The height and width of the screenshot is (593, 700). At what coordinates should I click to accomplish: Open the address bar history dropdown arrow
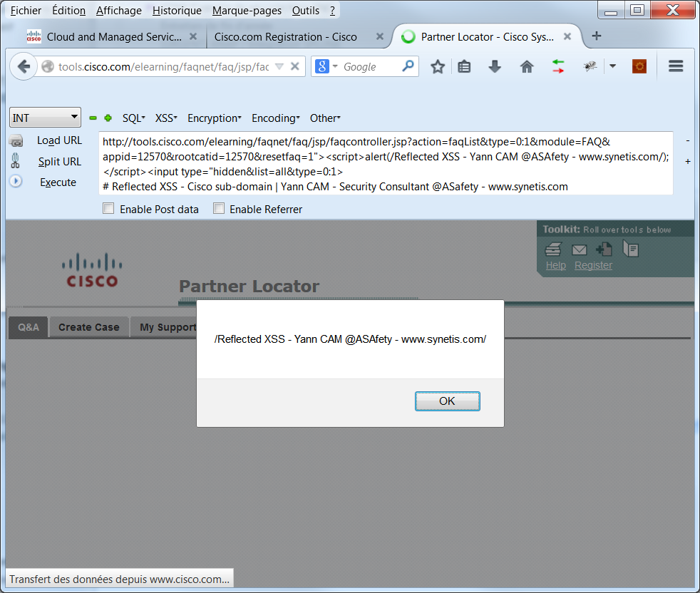click(x=279, y=66)
